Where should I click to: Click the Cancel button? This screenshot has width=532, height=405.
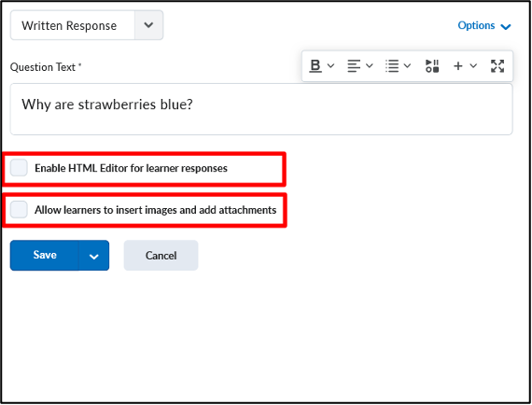[x=161, y=255]
